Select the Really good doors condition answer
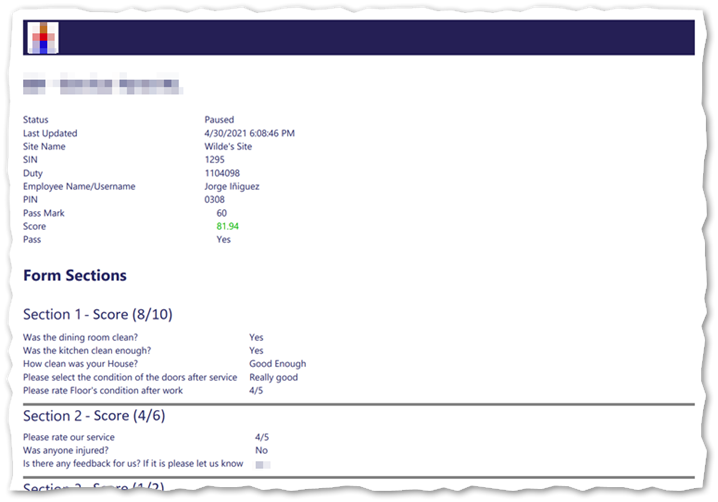This screenshot has height=502, width=718. (273, 377)
